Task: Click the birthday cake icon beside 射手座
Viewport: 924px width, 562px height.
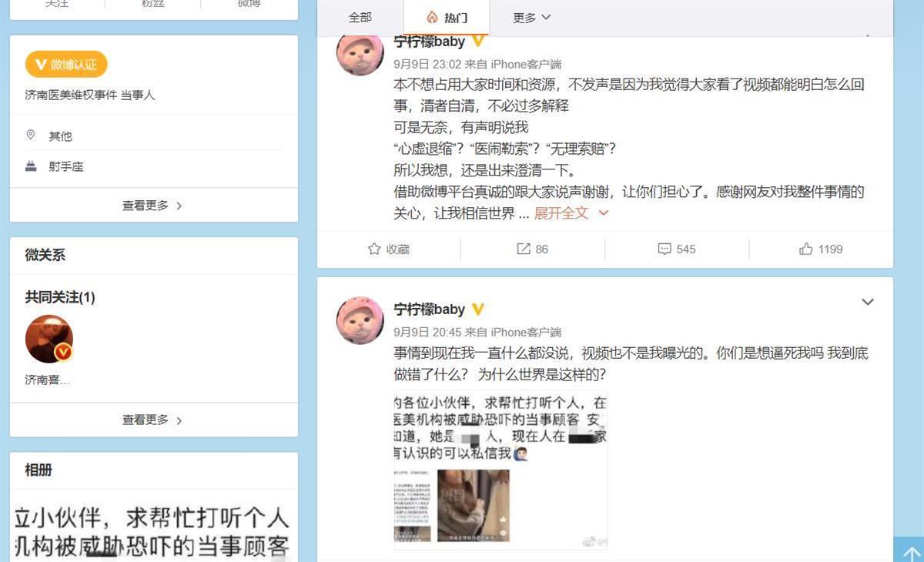Action: (31, 166)
